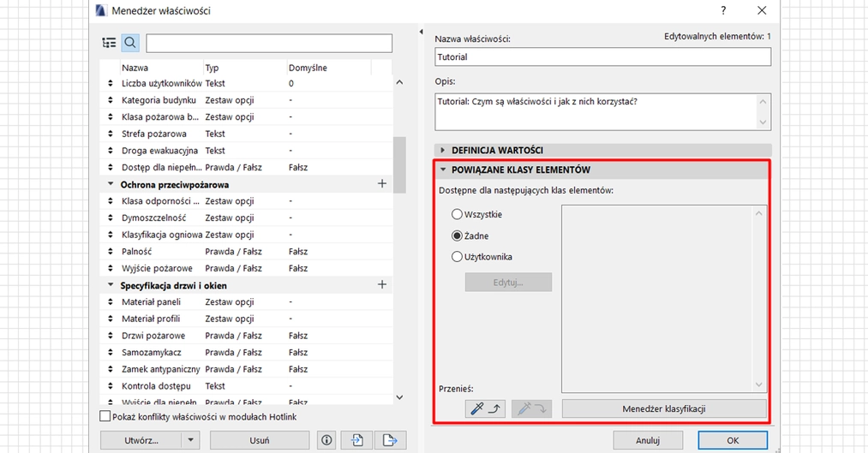Click reorder handle of Samozamykacz row

pyautogui.click(x=110, y=352)
